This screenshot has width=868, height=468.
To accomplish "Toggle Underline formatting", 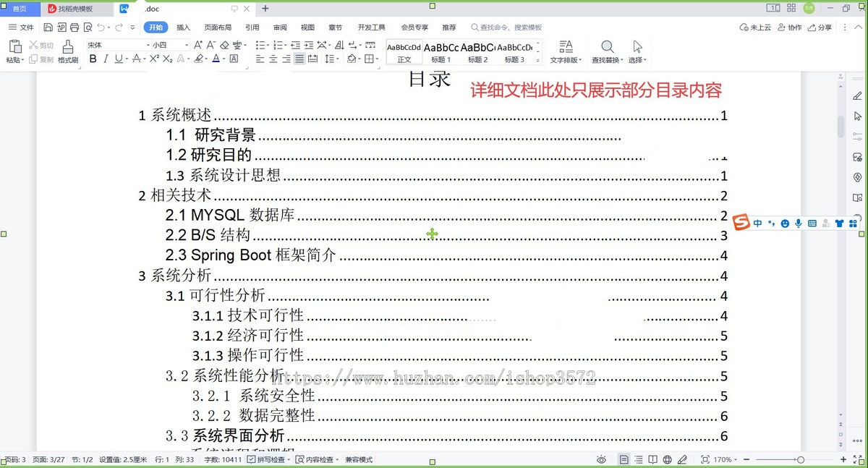I will [x=118, y=59].
